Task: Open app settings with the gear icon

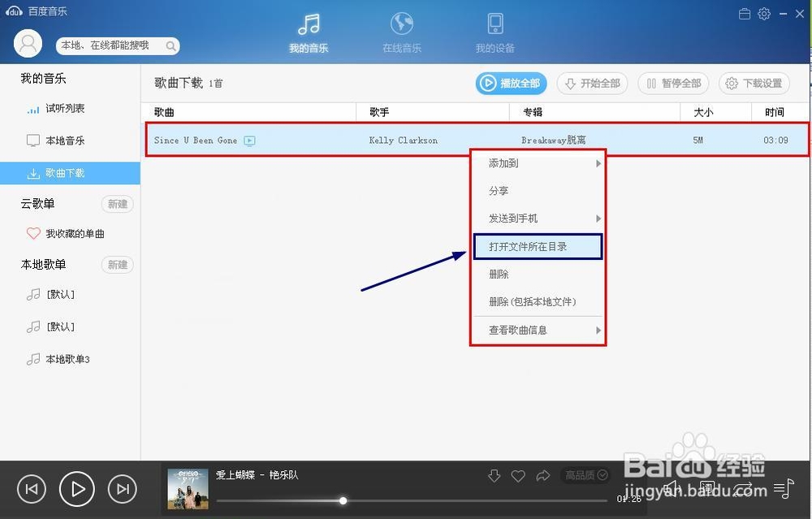Action: [762, 13]
